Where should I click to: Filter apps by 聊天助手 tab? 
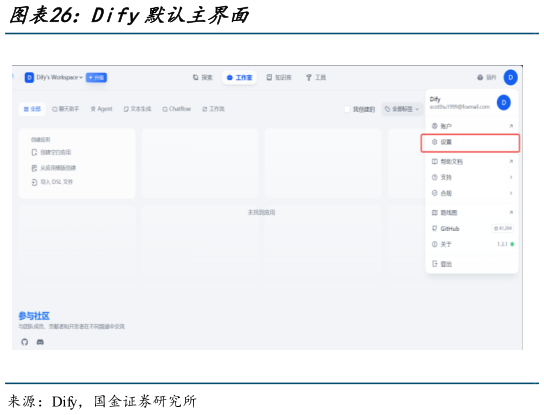click(x=66, y=109)
